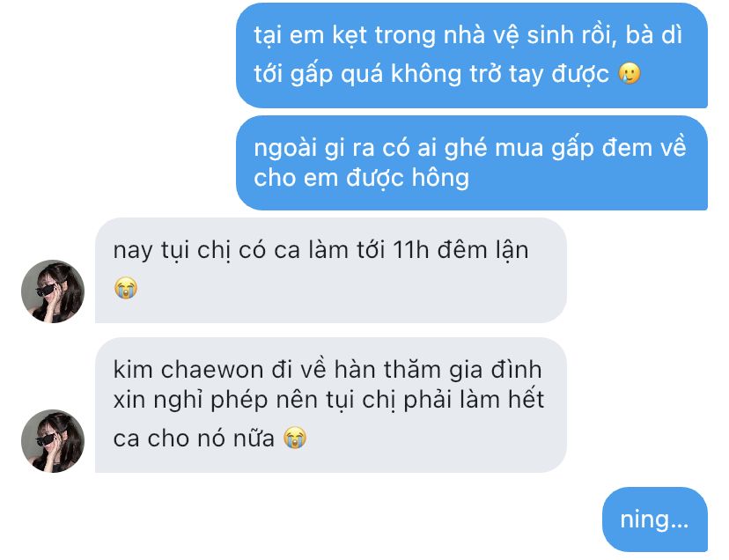Select blue message bubble starting "tại em kẹt"
Image resolution: width=729 pixels, height=560 pixels.
(472, 55)
